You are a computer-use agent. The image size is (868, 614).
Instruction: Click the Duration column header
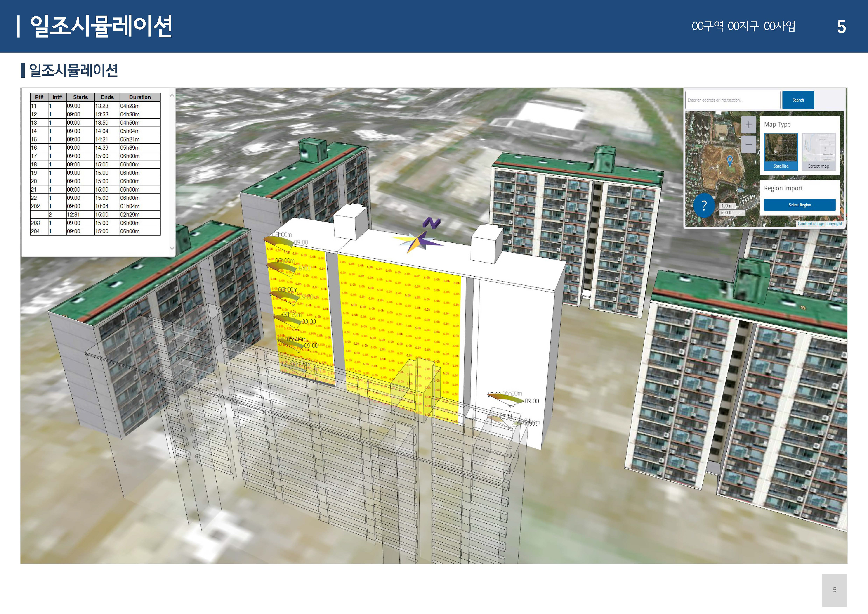click(x=140, y=97)
